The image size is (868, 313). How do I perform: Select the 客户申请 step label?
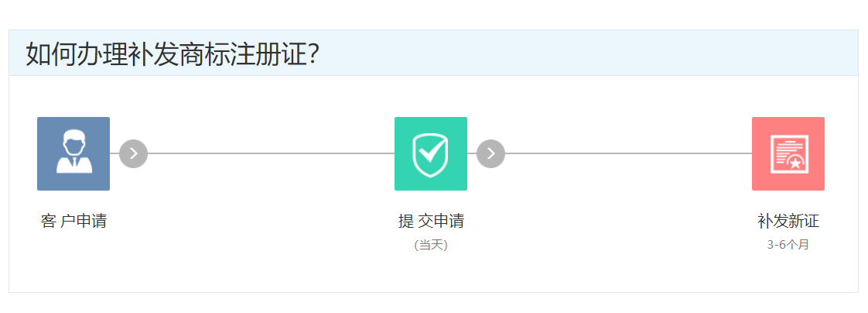73,221
